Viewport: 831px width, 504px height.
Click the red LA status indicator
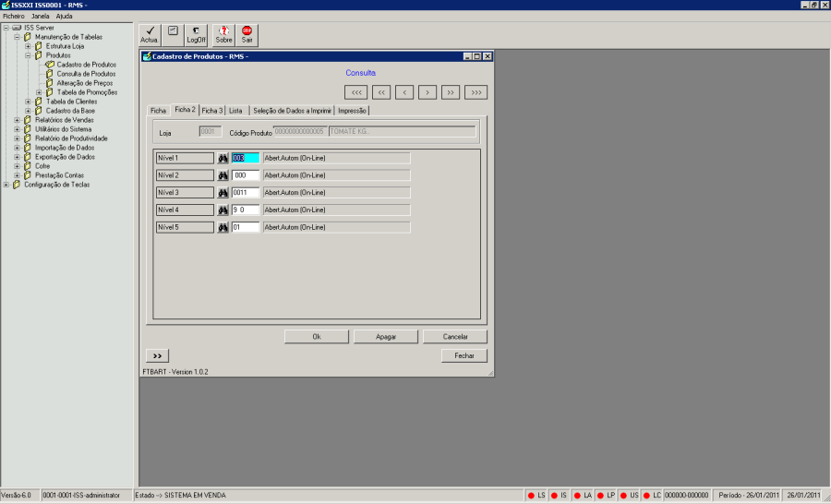click(x=578, y=496)
